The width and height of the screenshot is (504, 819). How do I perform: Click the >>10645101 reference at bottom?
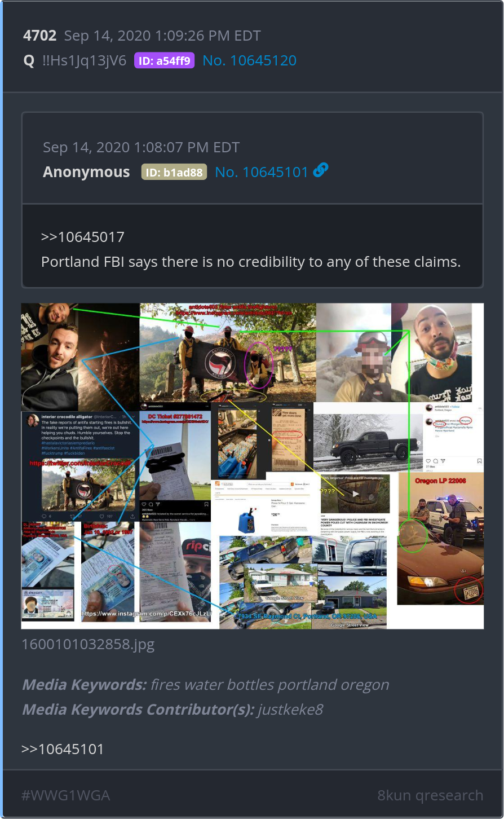pyautogui.click(x=63, y=749)
